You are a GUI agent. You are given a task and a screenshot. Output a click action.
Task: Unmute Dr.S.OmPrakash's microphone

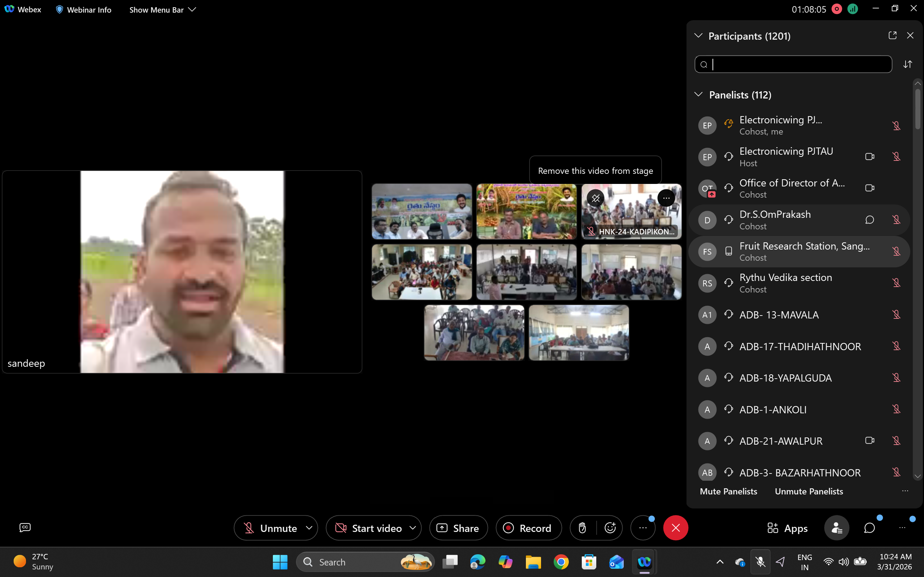tap(896, 220)
